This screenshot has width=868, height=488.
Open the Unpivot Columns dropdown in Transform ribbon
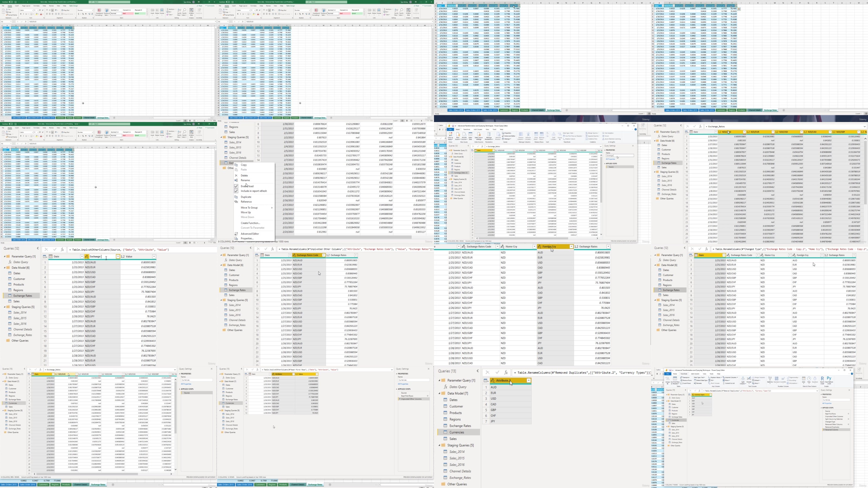[x=730, y=378]
